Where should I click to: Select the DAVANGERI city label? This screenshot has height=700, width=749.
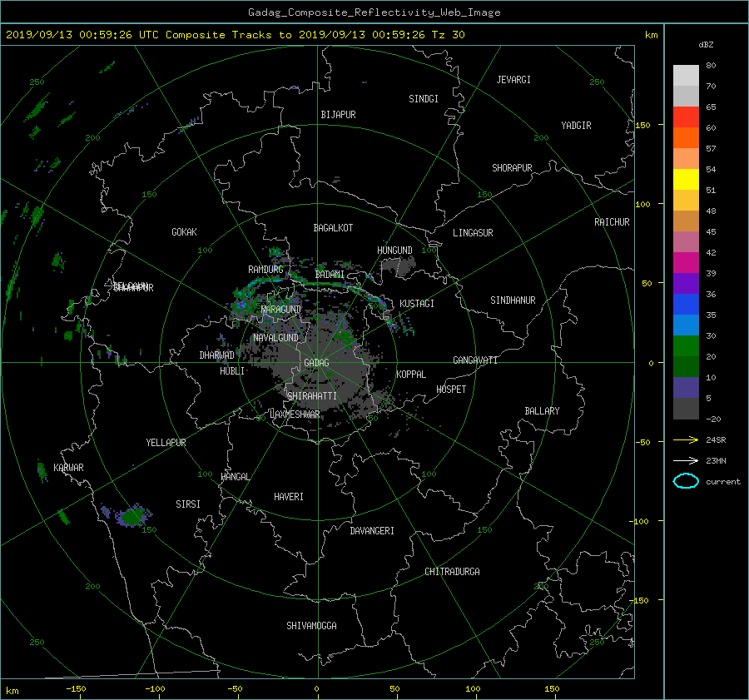coord(372,531)
